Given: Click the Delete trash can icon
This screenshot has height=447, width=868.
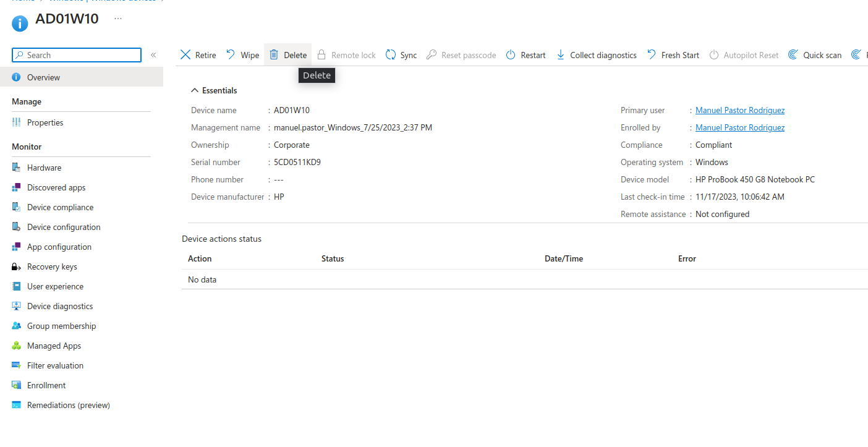Looking at the screenshot, I should (x=274, y=55).
